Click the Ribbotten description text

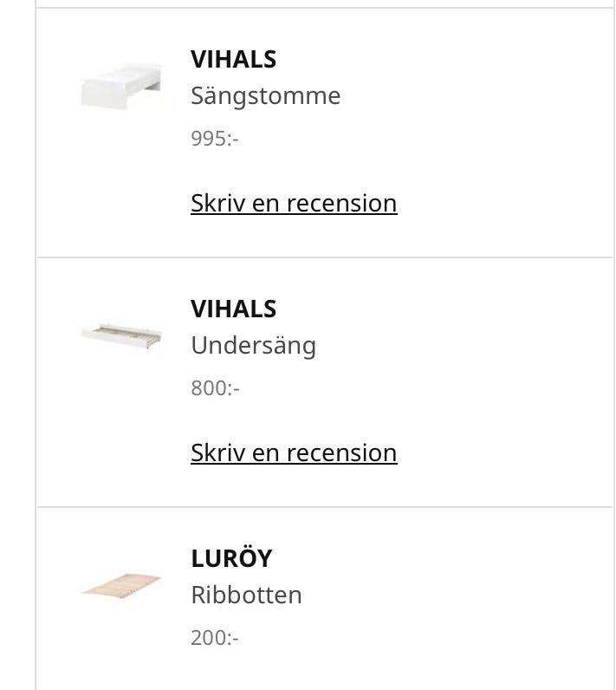tap(246, 595)
